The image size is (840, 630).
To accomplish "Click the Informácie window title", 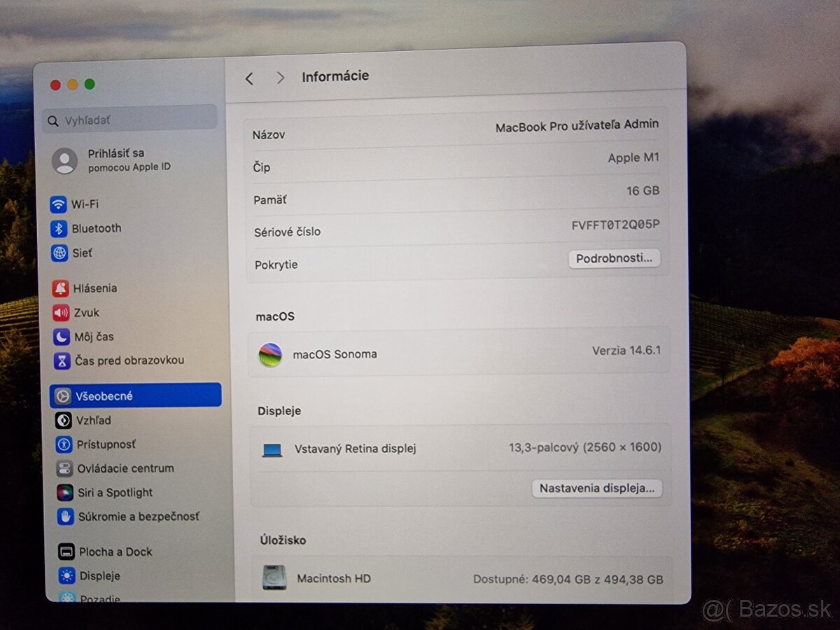I will point(335,76).
